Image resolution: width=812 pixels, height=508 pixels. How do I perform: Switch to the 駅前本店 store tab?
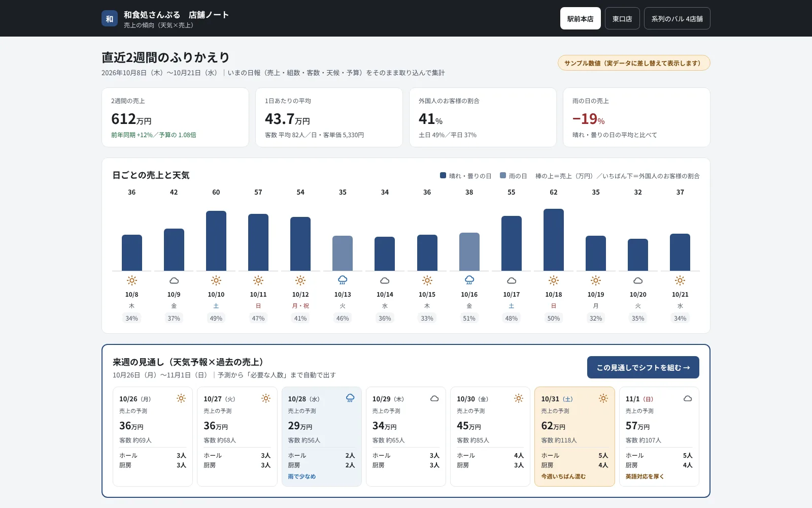581,18
